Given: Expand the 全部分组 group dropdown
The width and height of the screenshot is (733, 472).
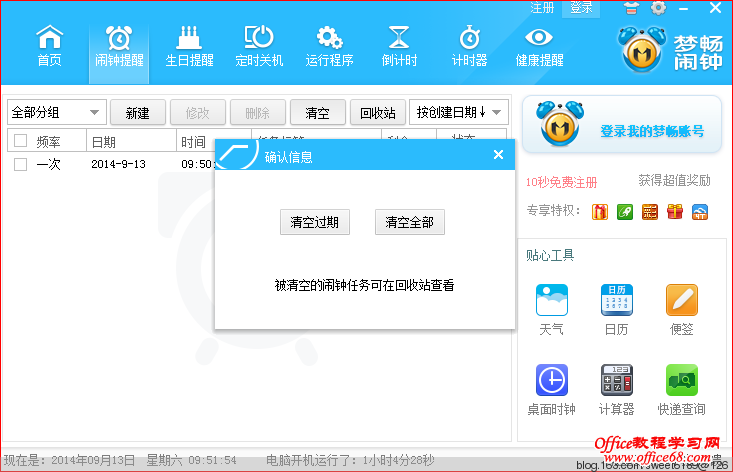Looking at the screenshot, I should click(57, 112).
